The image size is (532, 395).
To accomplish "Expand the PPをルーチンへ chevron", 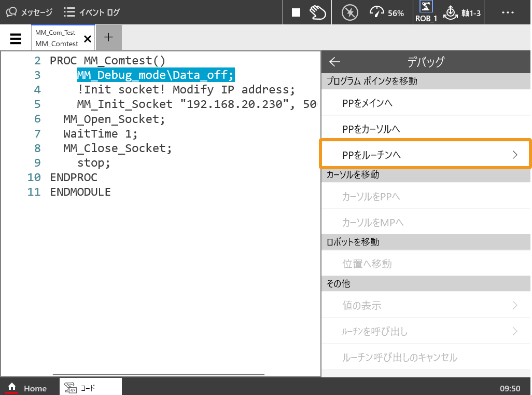I will [x=515, y=155].
